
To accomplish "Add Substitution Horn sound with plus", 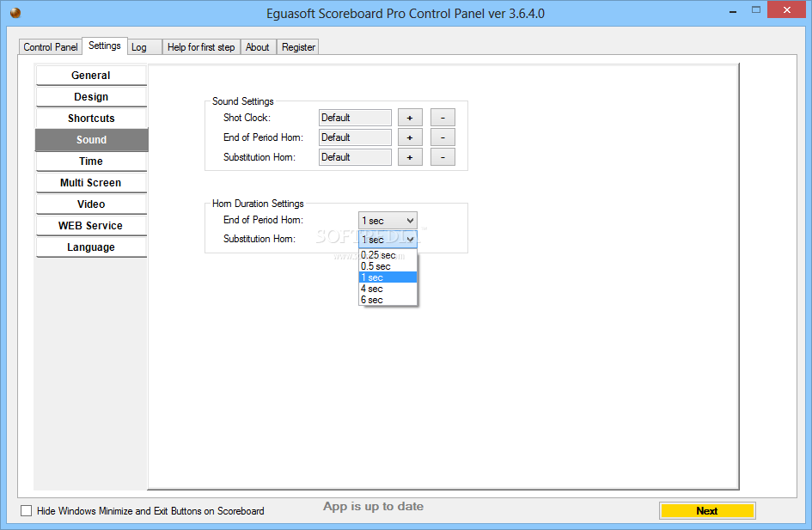I will tap(410, 157).
